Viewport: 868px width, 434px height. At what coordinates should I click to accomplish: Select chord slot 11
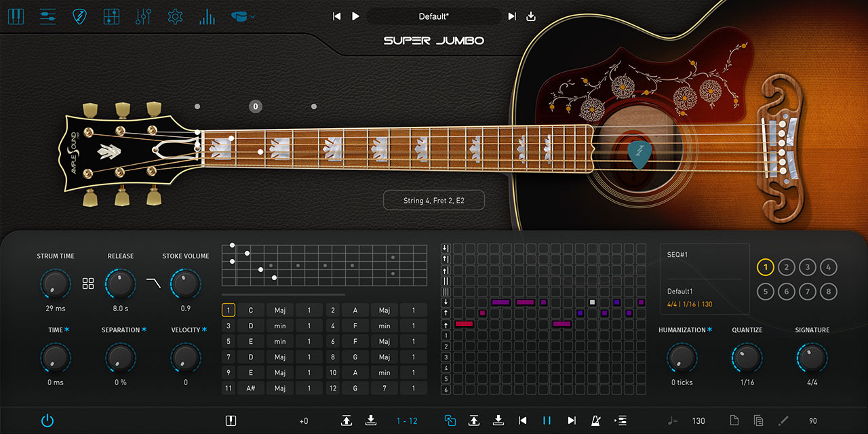tap(229, 388)
